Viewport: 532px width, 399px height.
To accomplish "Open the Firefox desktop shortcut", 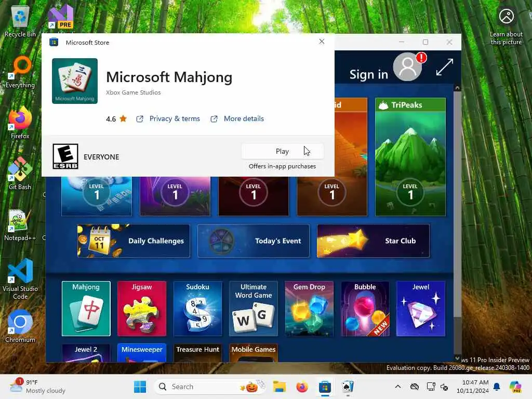I will click(x=20, y=123).
